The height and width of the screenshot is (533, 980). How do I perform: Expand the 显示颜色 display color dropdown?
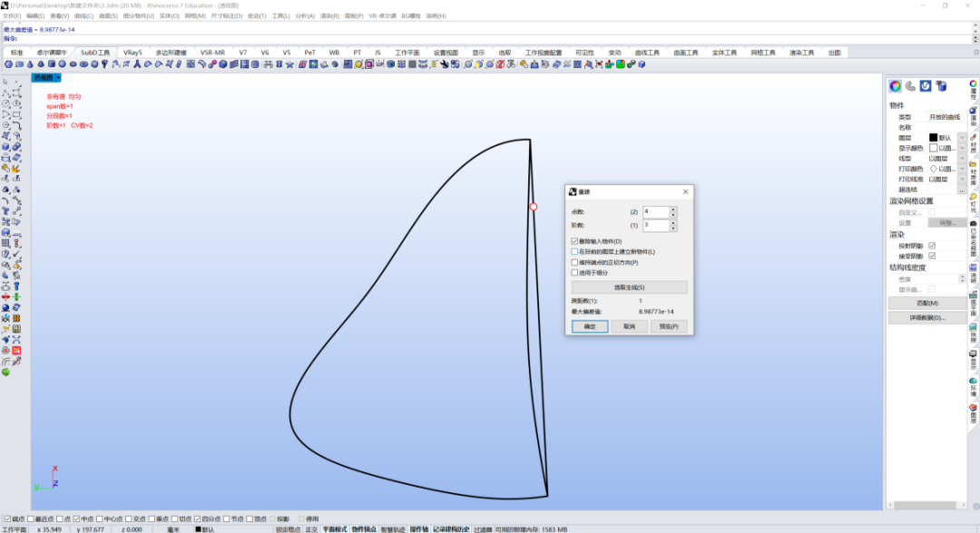point(962,148)
